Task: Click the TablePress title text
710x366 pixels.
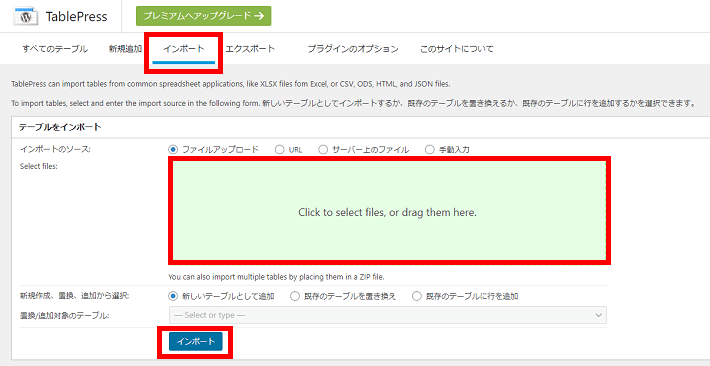Action: pos(77,17)
